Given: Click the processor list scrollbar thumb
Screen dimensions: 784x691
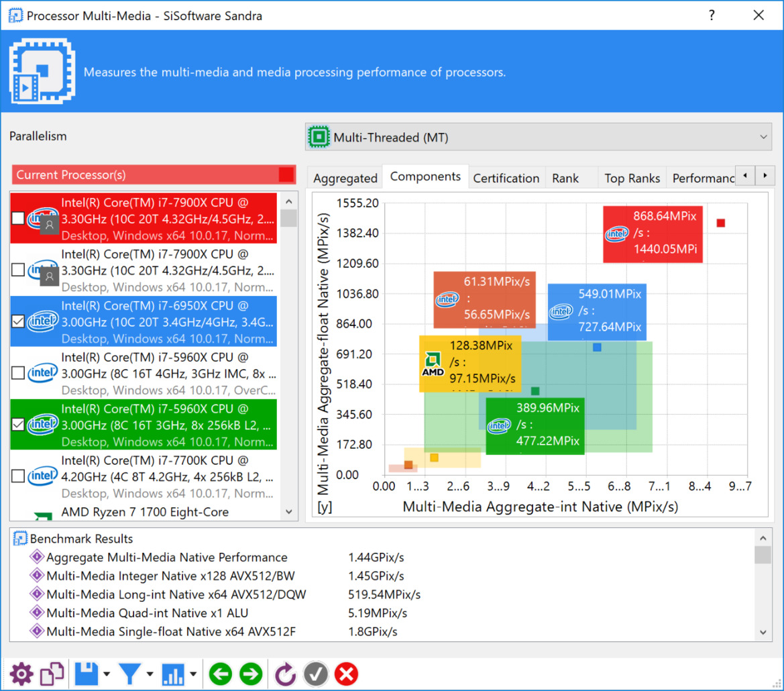Looking at the screenshot, I should [288, 219].
